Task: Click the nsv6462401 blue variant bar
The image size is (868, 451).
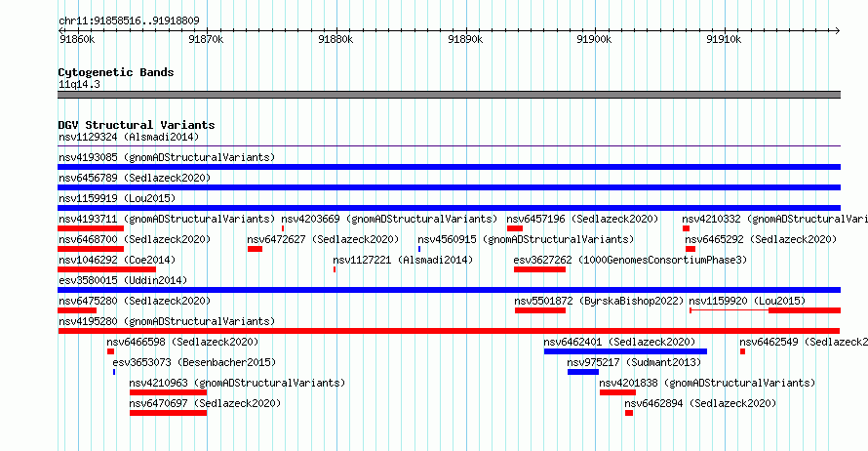Action: click(625, 351)
